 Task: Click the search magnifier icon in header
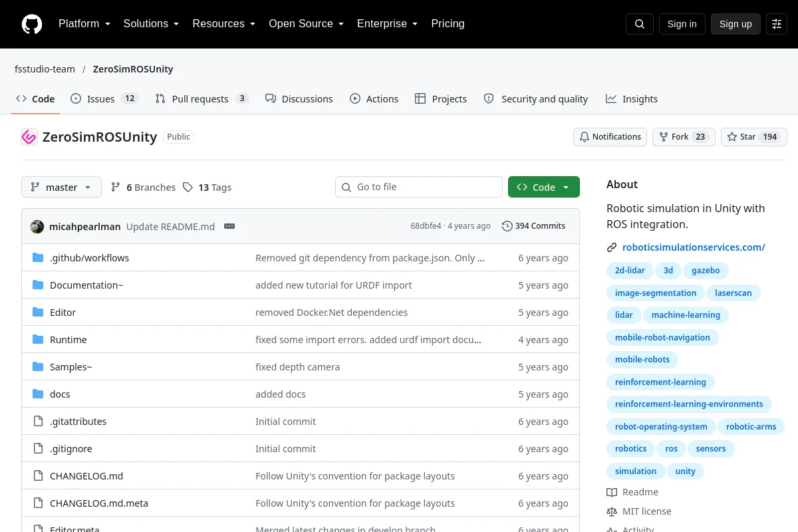640,24
